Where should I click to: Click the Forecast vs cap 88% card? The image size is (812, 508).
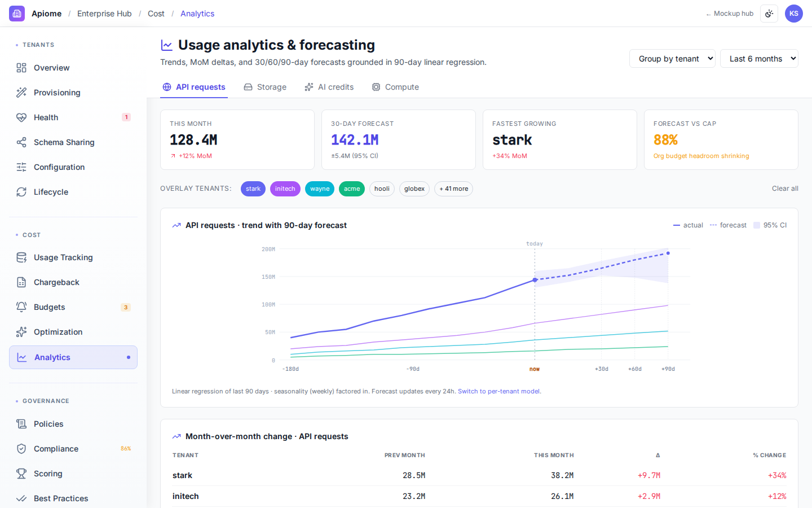pos(721,139)
